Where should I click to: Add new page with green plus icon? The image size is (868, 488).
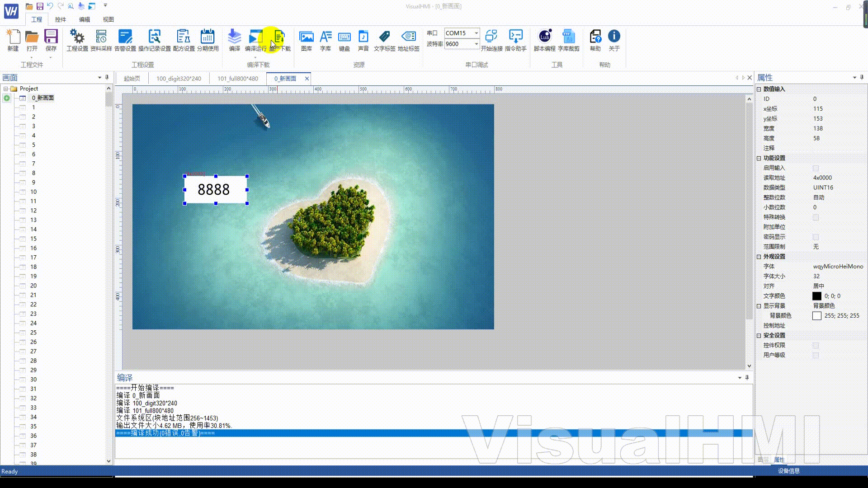pos(7,98)
